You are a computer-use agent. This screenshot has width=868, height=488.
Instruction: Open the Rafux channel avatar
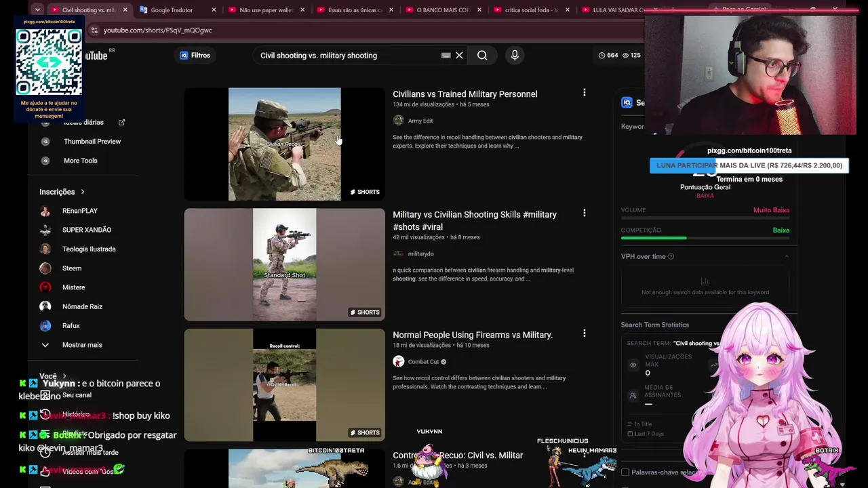coord(45,326)
